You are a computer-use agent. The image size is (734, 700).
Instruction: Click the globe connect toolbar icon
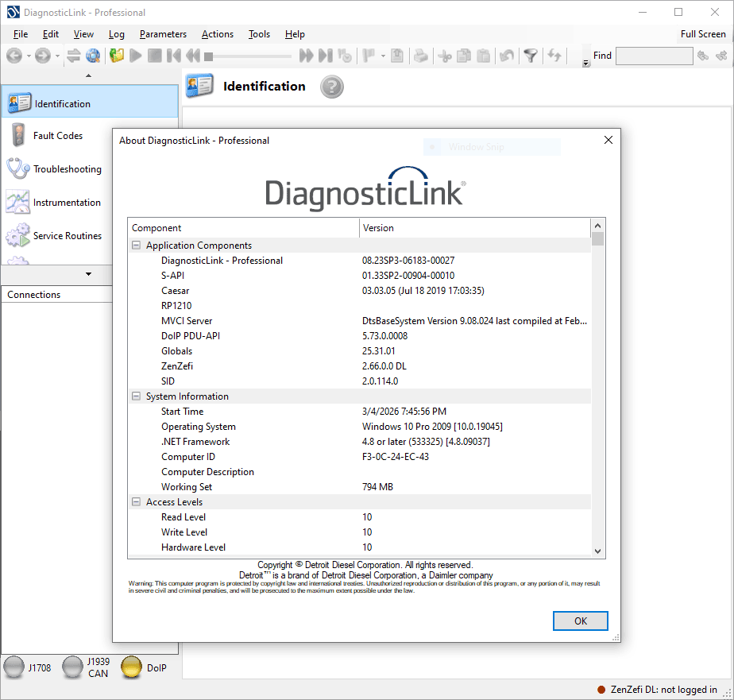click(93, 56)
